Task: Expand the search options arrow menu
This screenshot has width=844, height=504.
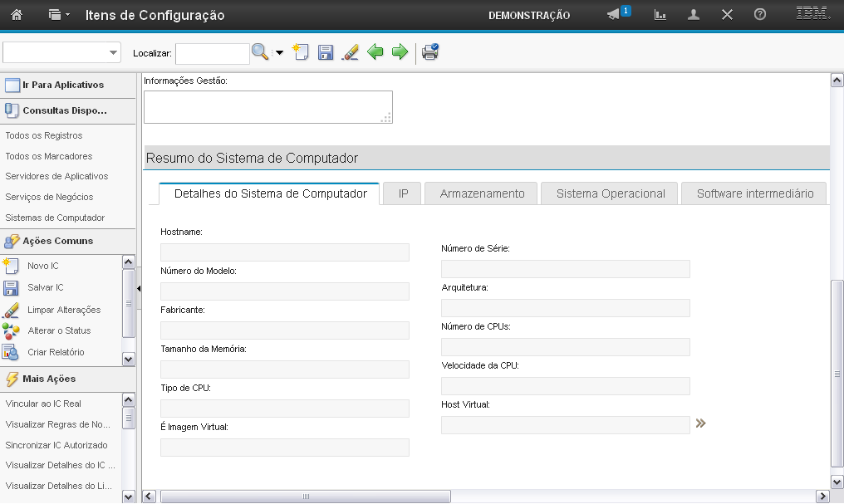Action: 279,52
